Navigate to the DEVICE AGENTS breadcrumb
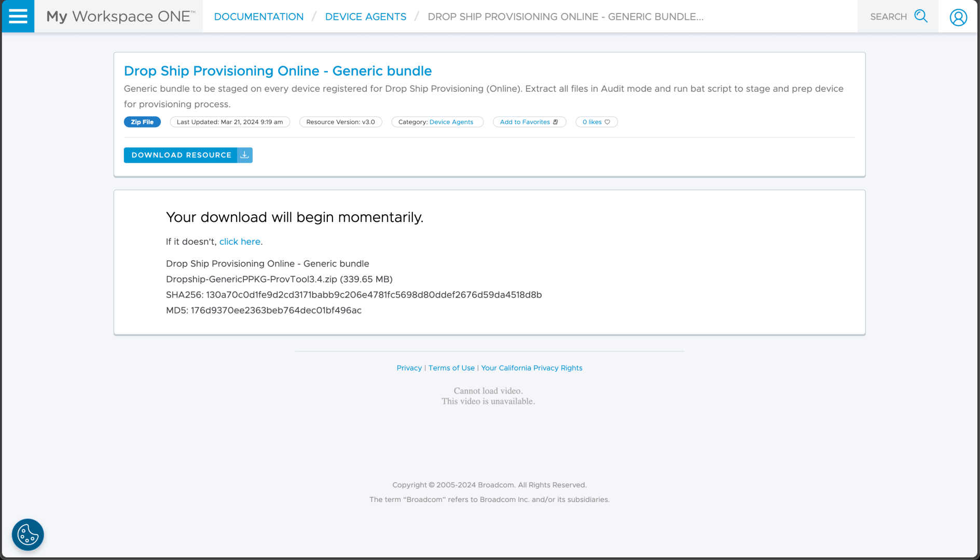 [x=365, y=17]
